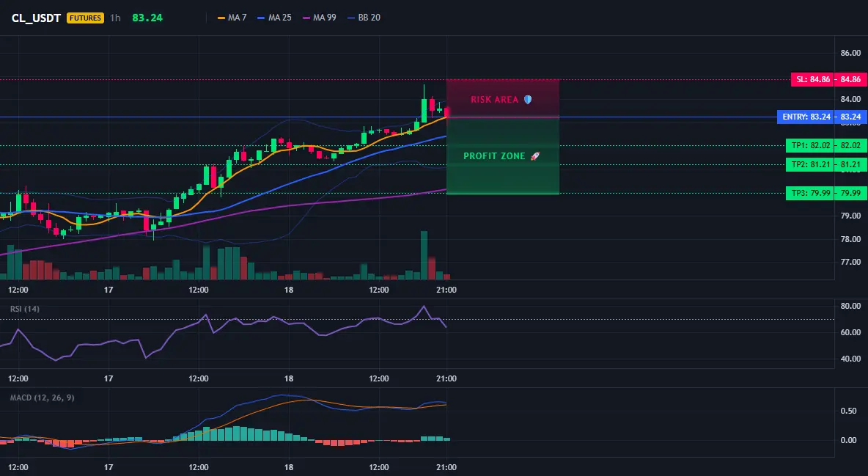
Task: Toggle the MA 25 legend item
Action: tap(275, 18)
